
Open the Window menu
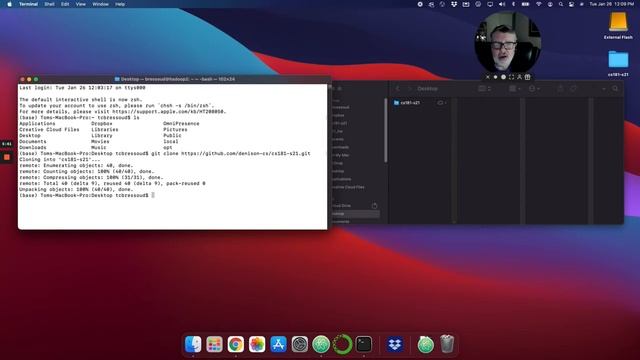pos(100,4)
